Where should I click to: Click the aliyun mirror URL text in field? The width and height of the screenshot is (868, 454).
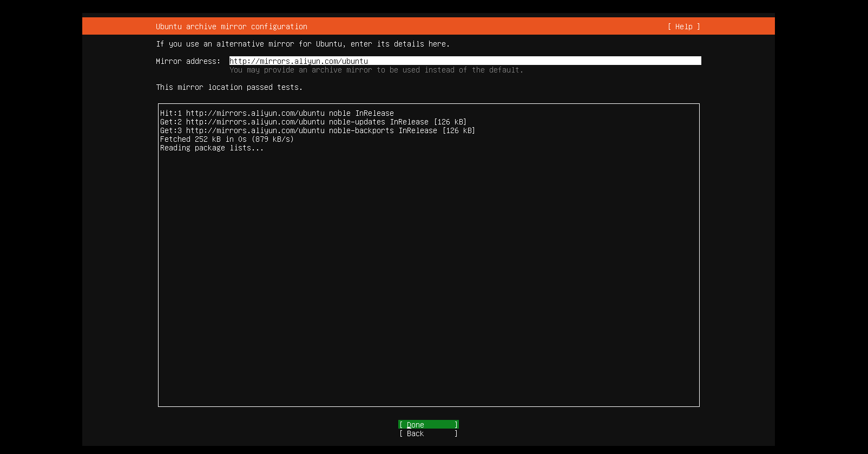coord(298,61)
